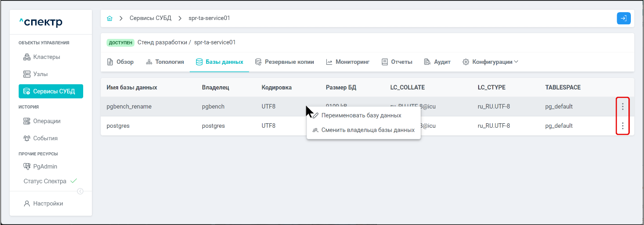Click the Статус Спектра status item

coord(45,181)
